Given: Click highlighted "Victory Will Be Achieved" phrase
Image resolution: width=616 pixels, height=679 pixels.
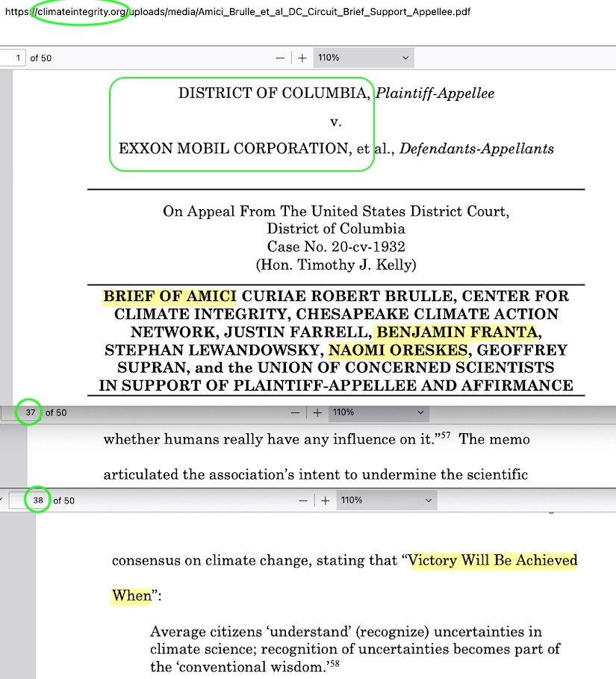Looking at the screenshot, I should coord(493,560).
